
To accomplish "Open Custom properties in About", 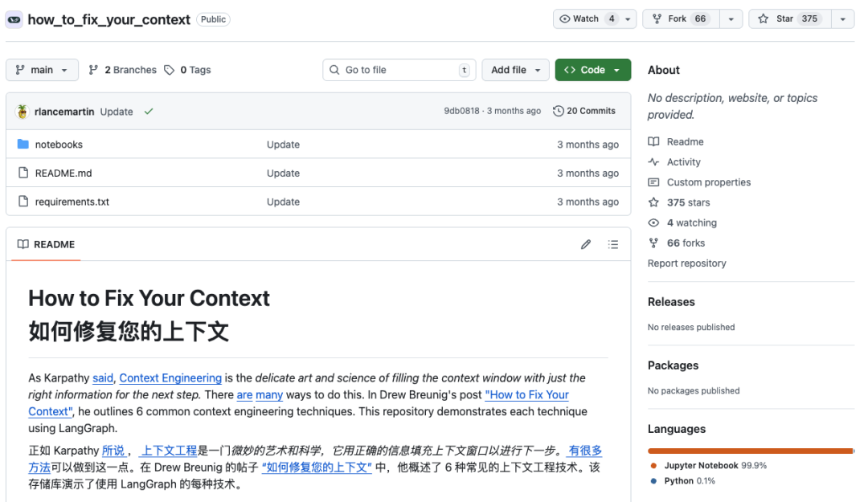I will point(709,182).
